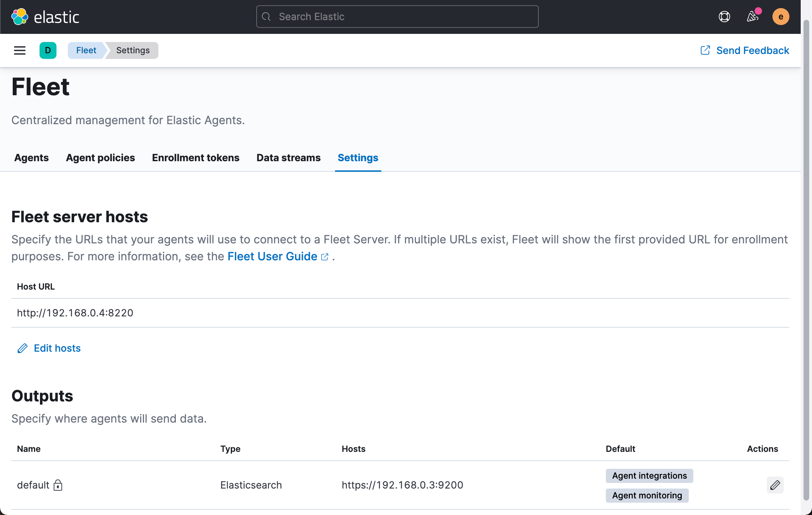Viewport: 812px width, 515px height.
Task: Click the Elastic logo icon
Action: 20,17
